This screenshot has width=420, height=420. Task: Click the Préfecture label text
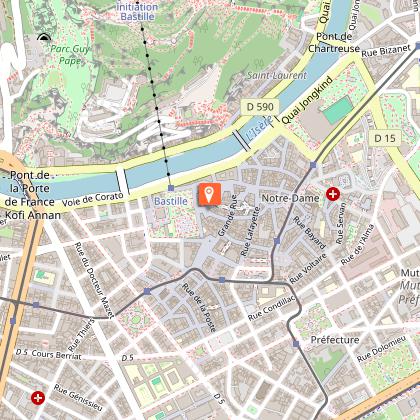tap(335, 340)
